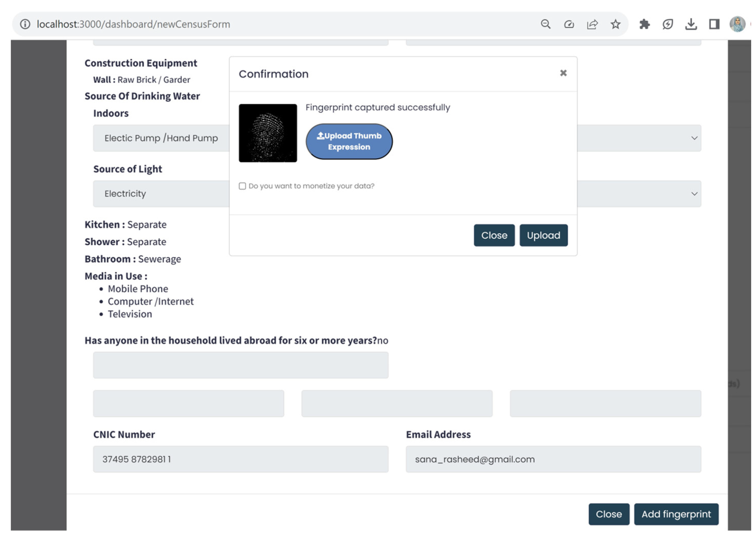
Task: Check the monetize your data checkbox
Action: [x=242, y=186]
